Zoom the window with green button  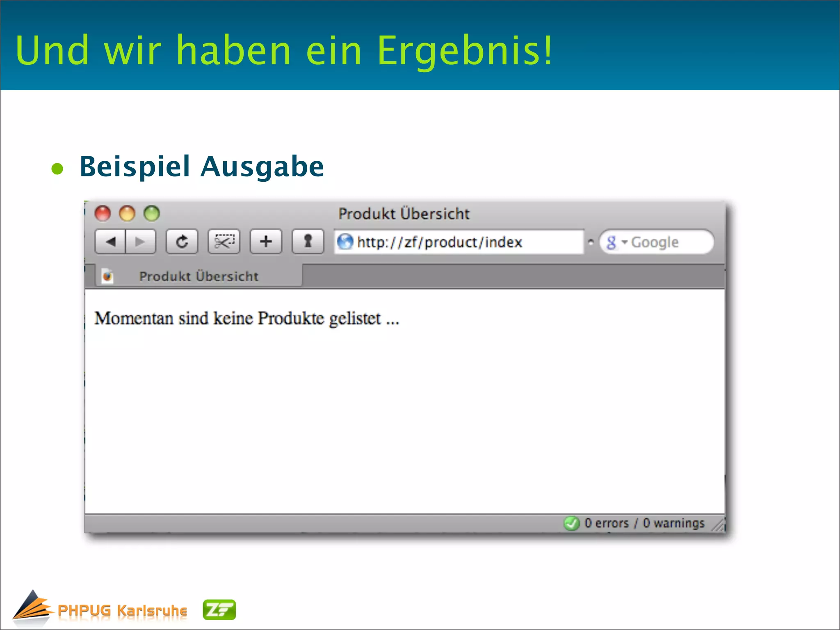pyautogui.click(x=152, y=213)
